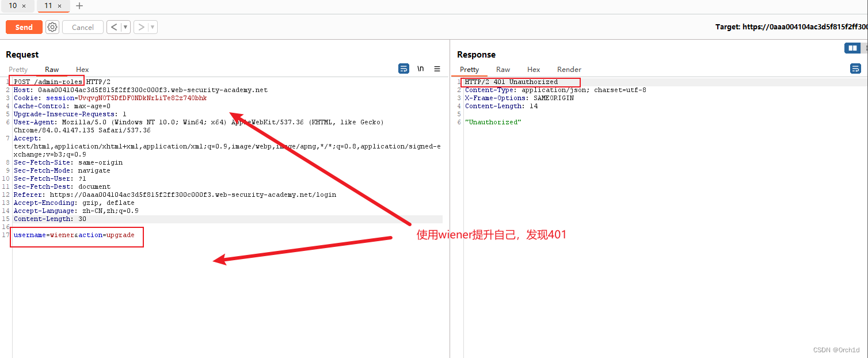Screen dimensions: 868x358
Task: Cancel the pending request
Action: pyautogui.click(x=82, y=26)
